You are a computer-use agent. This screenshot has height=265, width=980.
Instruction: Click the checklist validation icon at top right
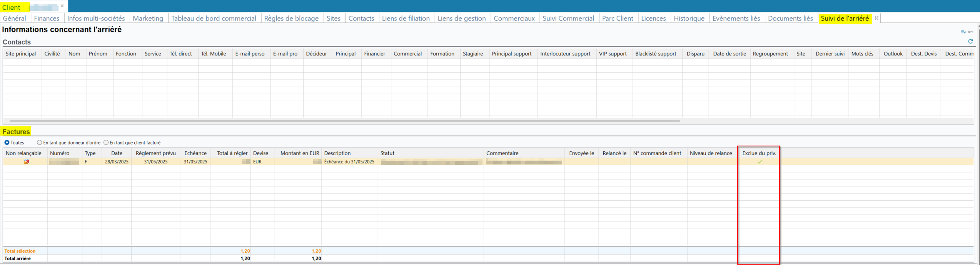click(963, 32)
